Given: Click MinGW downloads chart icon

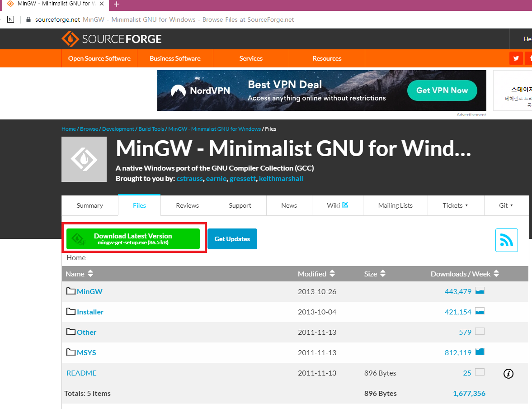Looking at the screenshot, I should coord(480,291).
